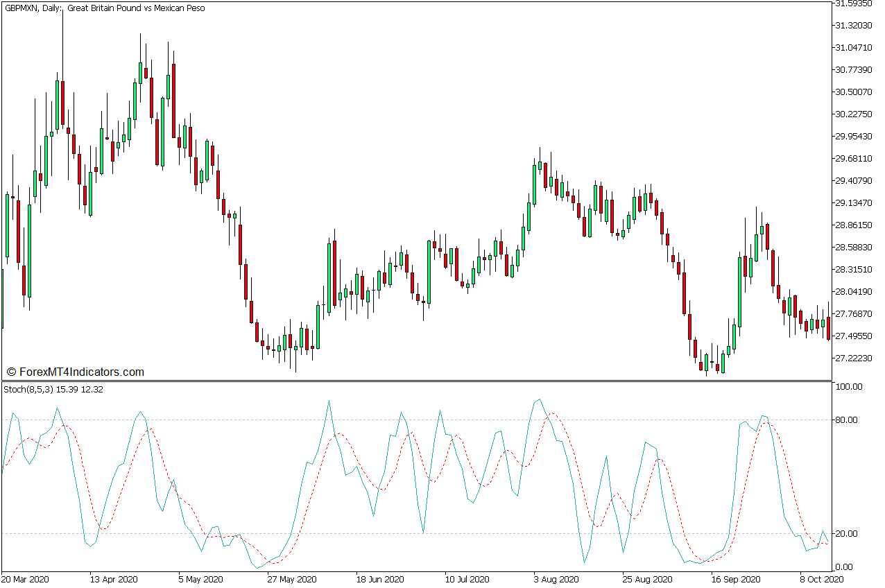Select the 16 Sep 2020 date marker
Screen dimensions: 885x588
733,579
